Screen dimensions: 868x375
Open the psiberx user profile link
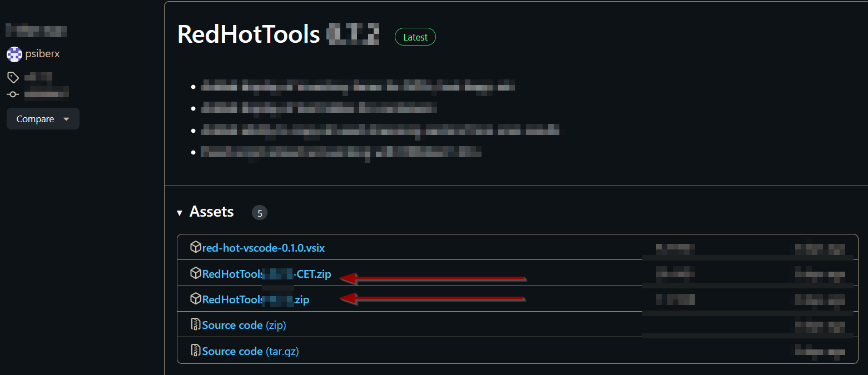coord(42,54)
